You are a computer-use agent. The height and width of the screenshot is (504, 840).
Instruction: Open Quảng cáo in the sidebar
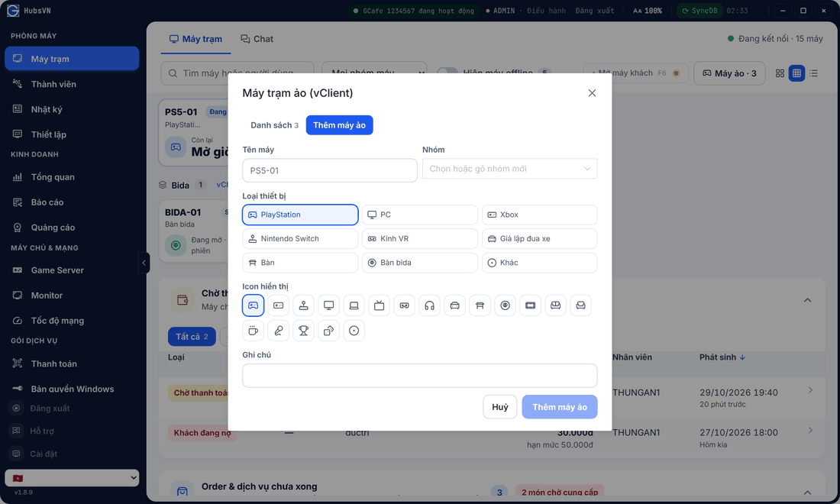coord(72,227)
